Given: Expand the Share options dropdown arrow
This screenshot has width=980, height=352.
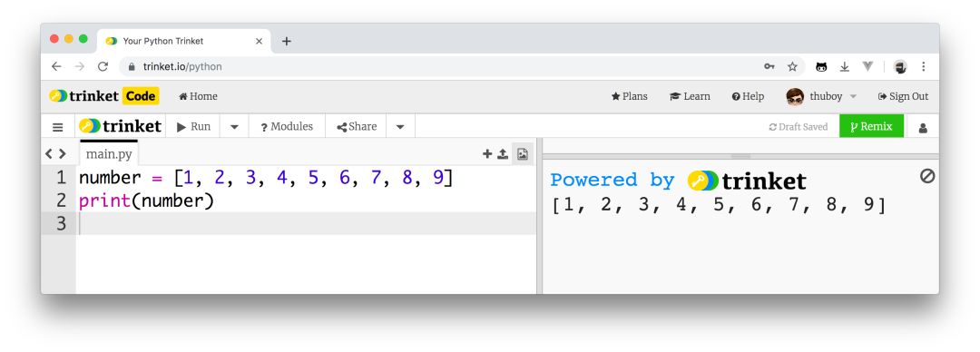Looking at the screenshot, I should click(401, 127).
